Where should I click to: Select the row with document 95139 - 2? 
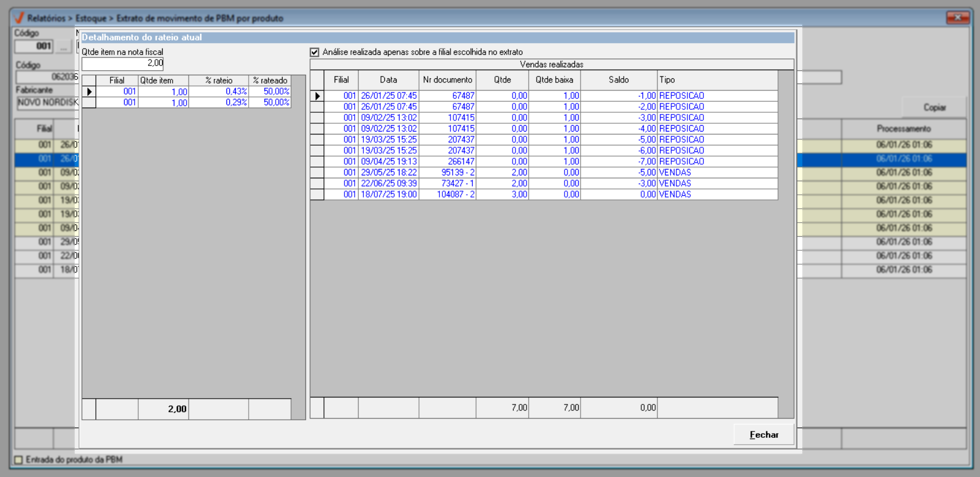[x=458, y=172]
